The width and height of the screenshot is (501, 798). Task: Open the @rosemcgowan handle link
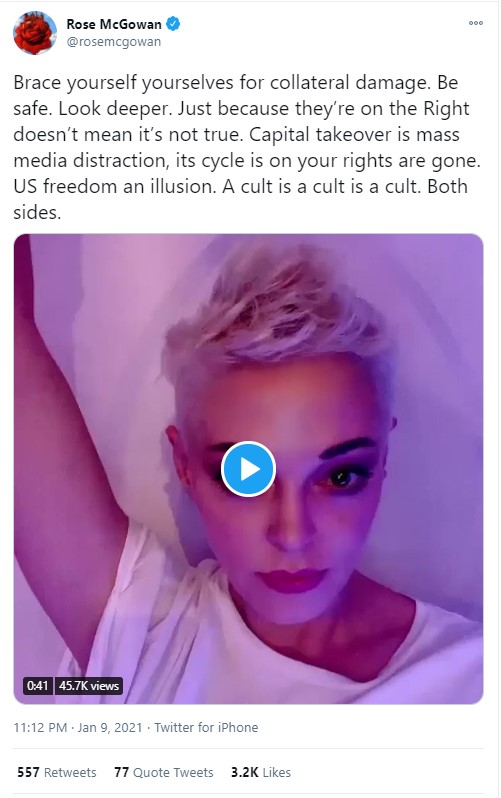pos(114,42)
